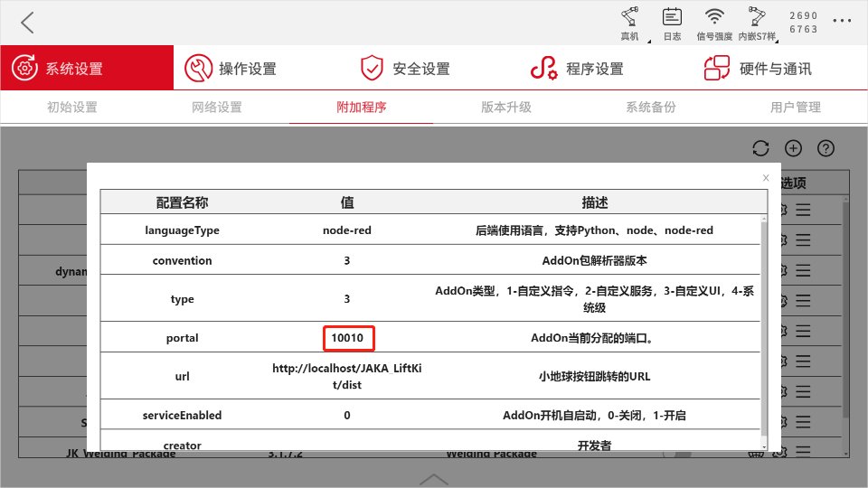
Task: Open 程序设置 section
Action: pos(577,68)
